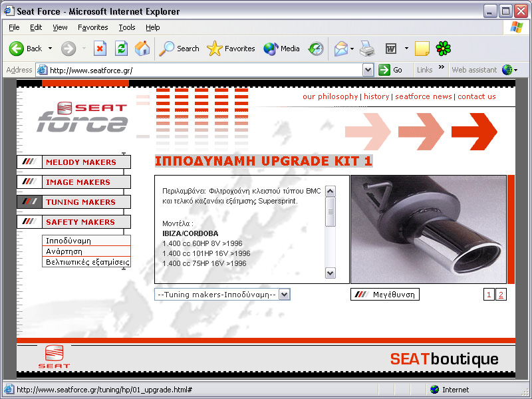532x399 pixels.
Task: Open the Βελτιωτικές εξατμίσεις submenu item
Action: coord(86,262)
